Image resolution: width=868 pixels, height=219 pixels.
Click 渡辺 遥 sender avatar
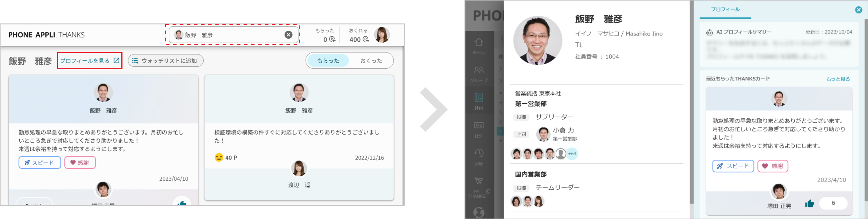[299, 168]
